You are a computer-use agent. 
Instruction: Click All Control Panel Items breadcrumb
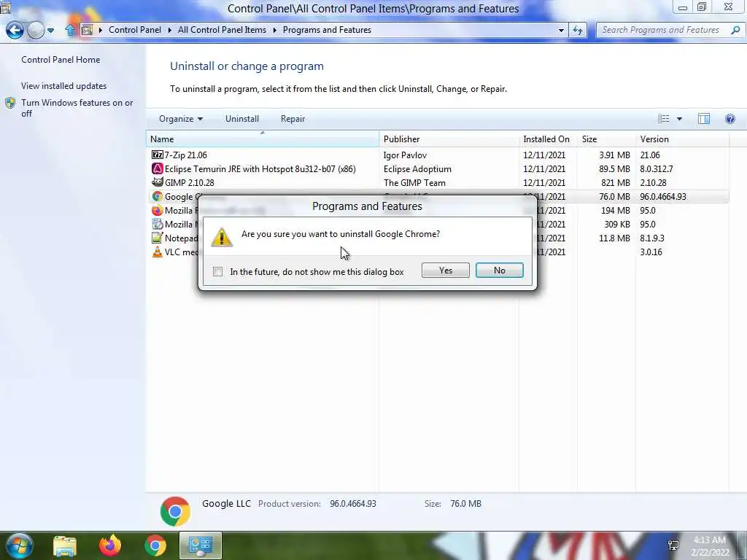(x=222, y=30)
